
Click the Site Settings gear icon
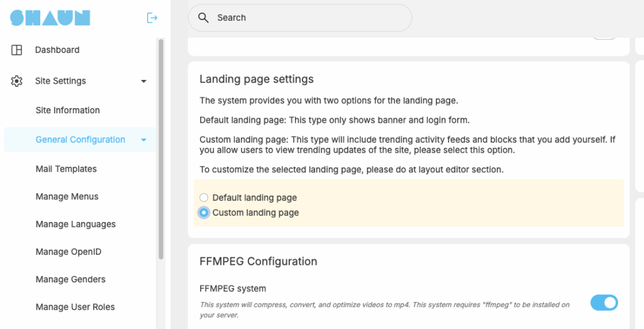(16, 81)
